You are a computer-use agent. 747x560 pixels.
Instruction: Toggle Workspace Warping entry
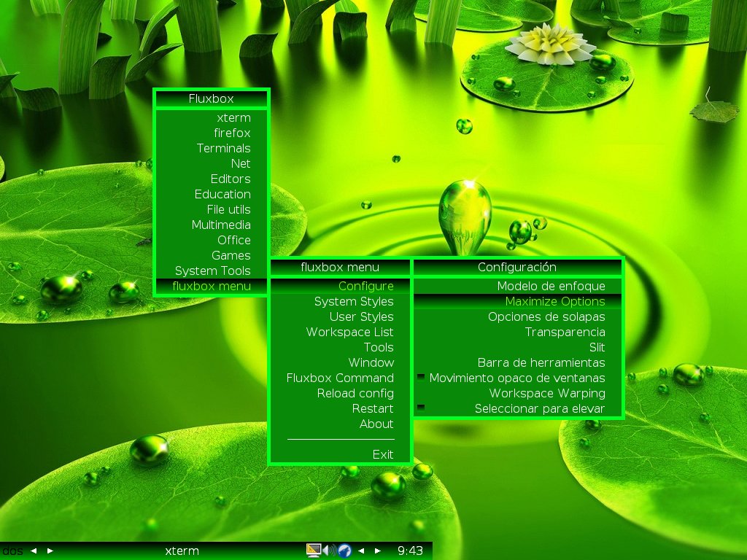tap(518, 393)
